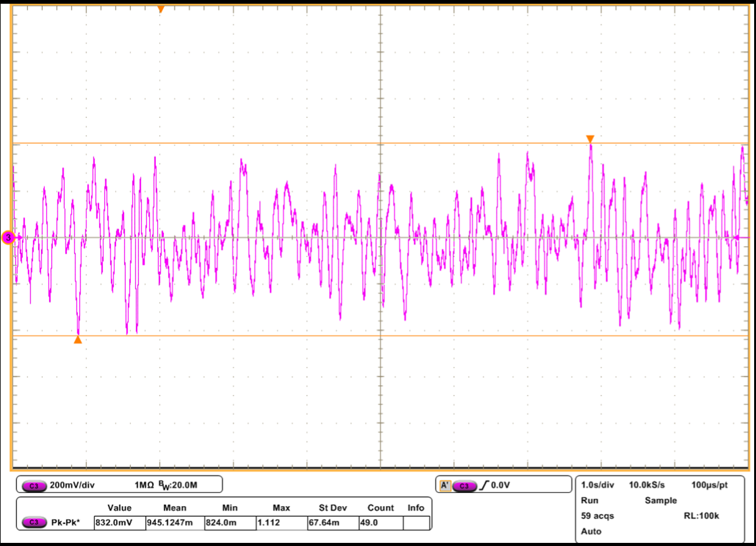Click the orange minimum peak marker triangle
The image size is (756, 546).
pos(77,340)
